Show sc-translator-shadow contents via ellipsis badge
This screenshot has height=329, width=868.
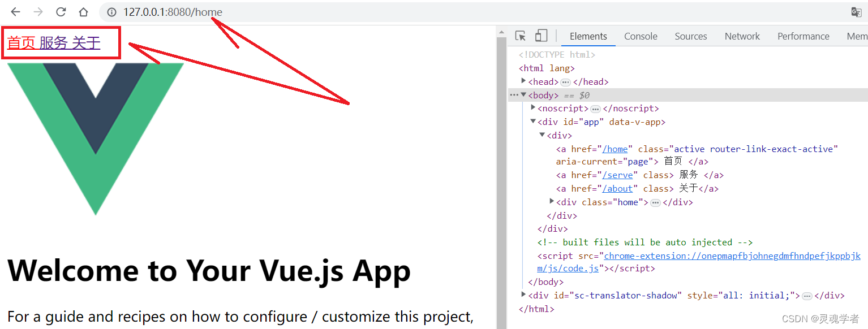[807, 296]
